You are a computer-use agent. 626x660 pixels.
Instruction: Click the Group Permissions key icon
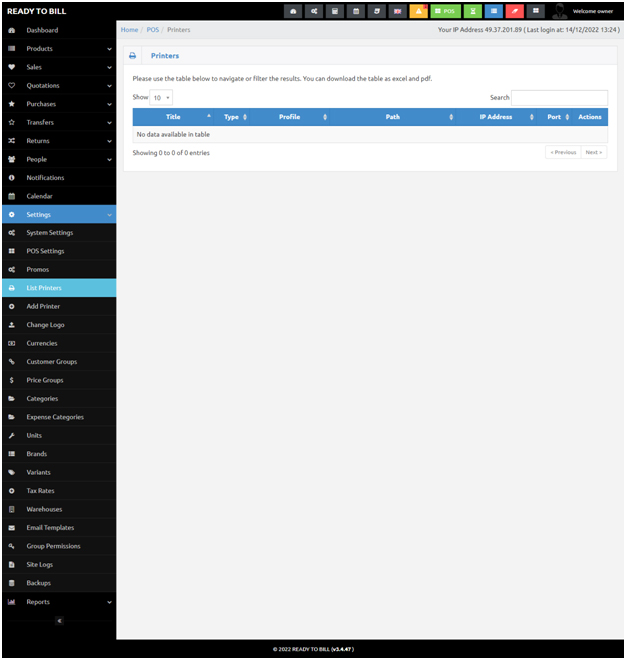(x=12, y=546)
